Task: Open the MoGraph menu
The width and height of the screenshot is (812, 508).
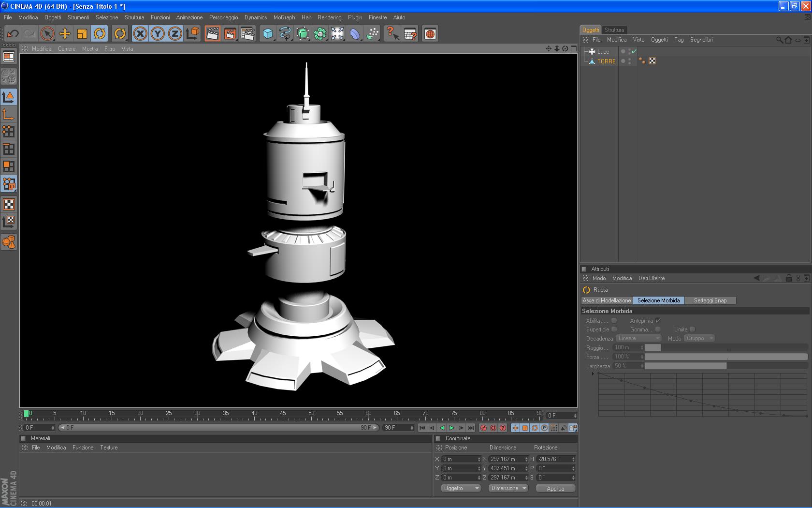Action: point(284,17)
